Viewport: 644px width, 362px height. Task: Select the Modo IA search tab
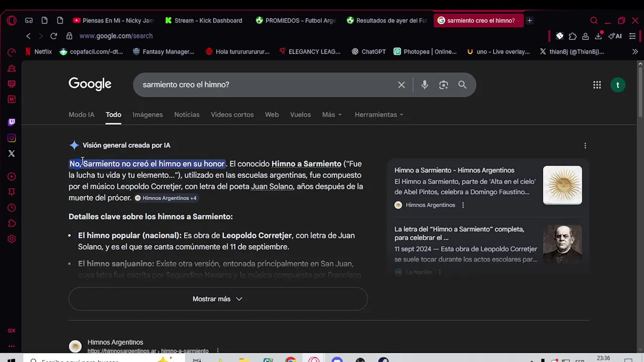pyautogui.click(x=82, y=115)
